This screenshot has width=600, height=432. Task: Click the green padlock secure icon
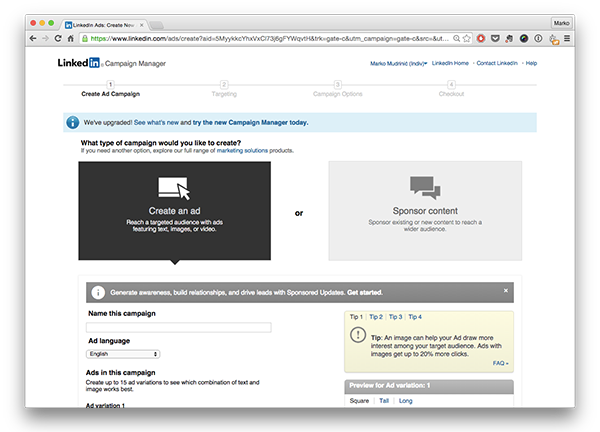pos(85,38)
